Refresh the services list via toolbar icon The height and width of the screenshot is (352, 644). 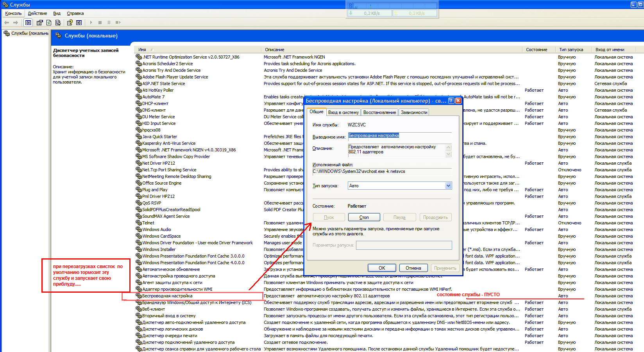pyautogui.click(x=49, y=23)
